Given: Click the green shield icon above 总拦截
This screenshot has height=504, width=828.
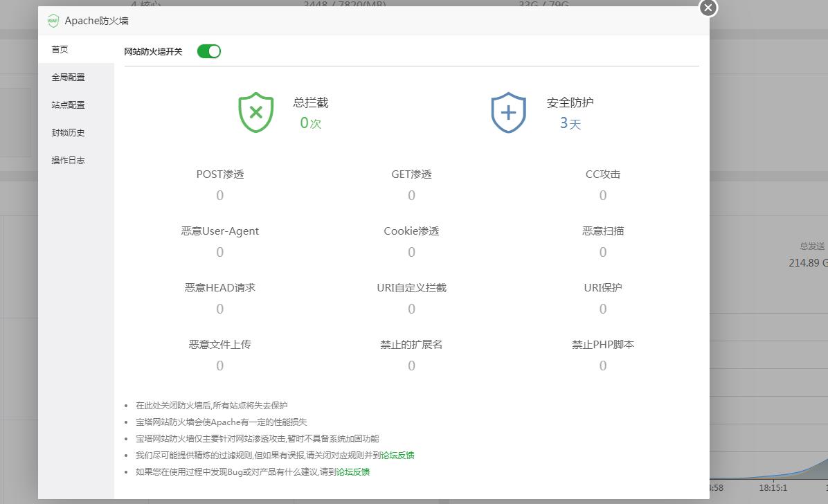Looking at the screenshot, I should tap(255, 113).
